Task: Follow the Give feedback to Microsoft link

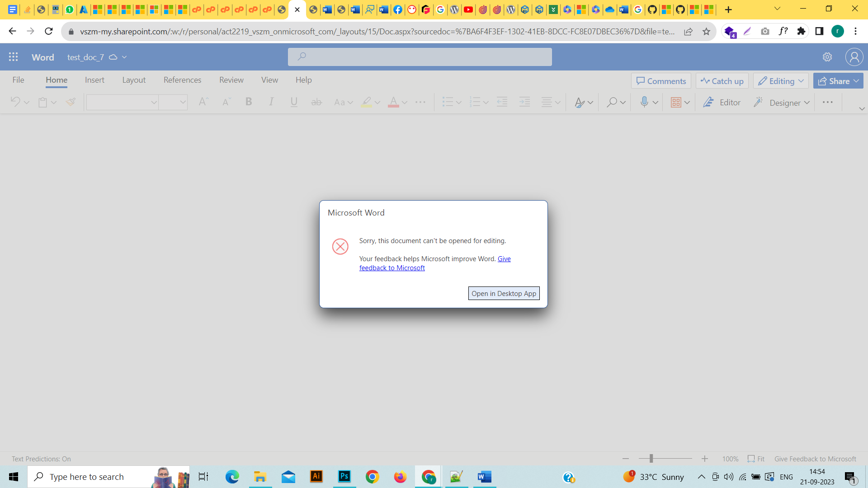Action: pyautogui.click(x=434, y=263)
